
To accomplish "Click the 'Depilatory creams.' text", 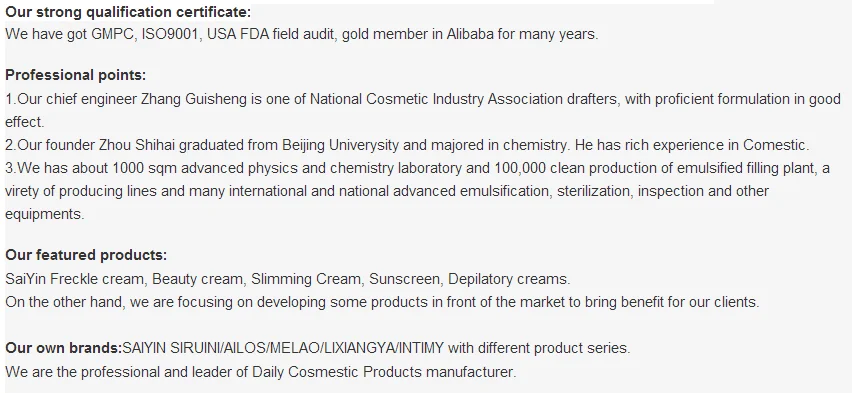I will pyautogui.click(x=509, y=279).
